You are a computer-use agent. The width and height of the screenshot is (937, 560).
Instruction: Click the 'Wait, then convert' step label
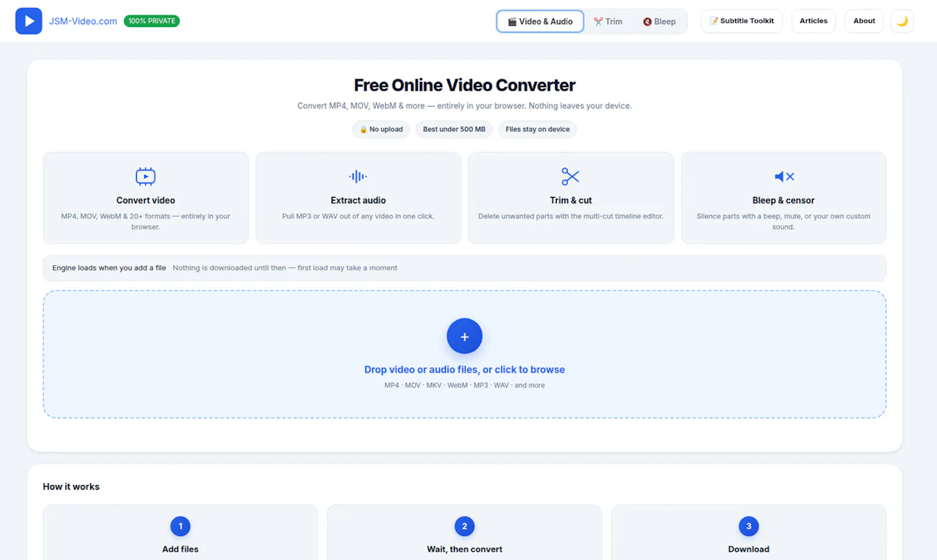pyautogui.click(x=464, y=549)
